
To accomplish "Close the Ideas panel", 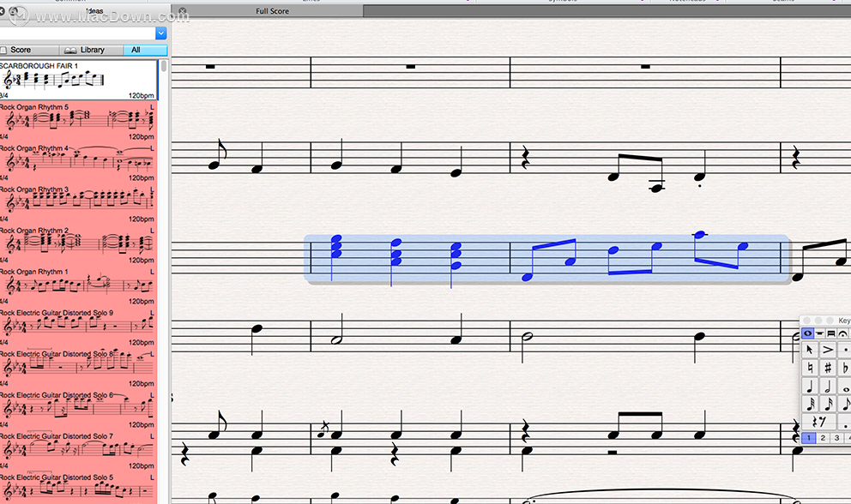I will point(2,11).
